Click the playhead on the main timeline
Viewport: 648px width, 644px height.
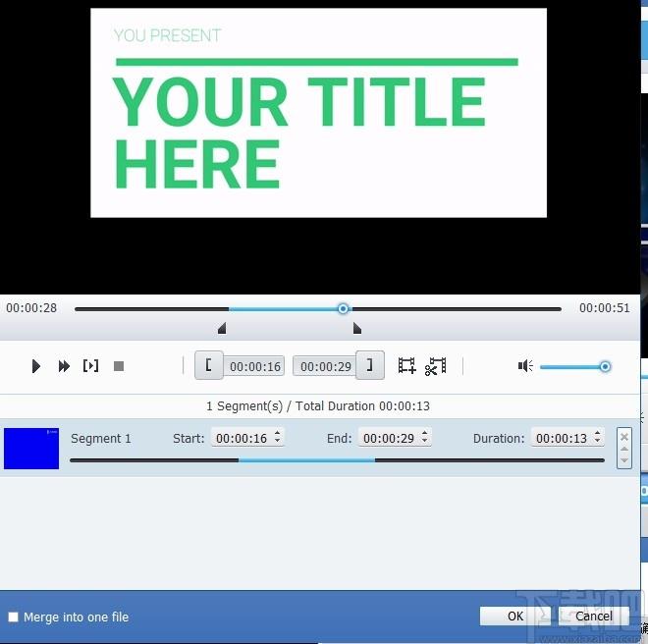pyautogui.click(x=343, y=309)
